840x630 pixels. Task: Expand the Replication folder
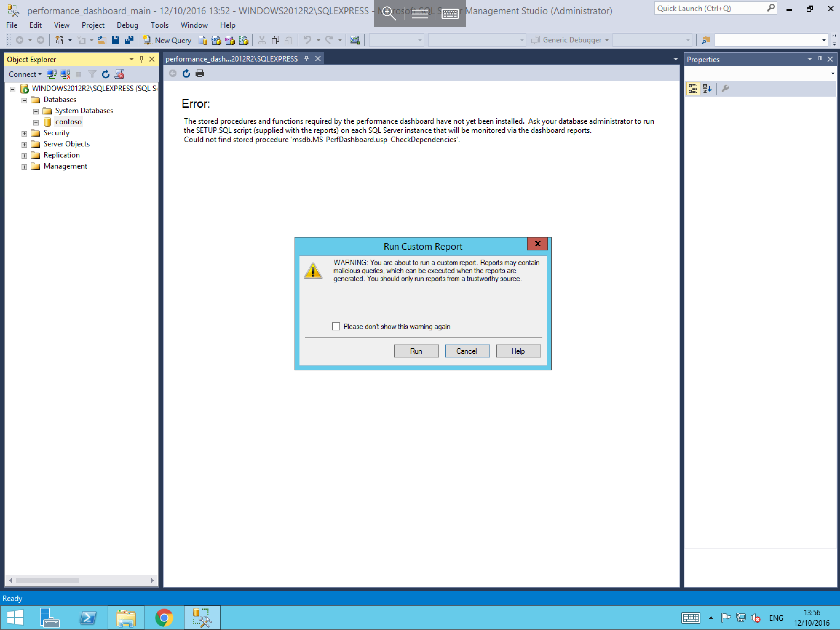24,156
